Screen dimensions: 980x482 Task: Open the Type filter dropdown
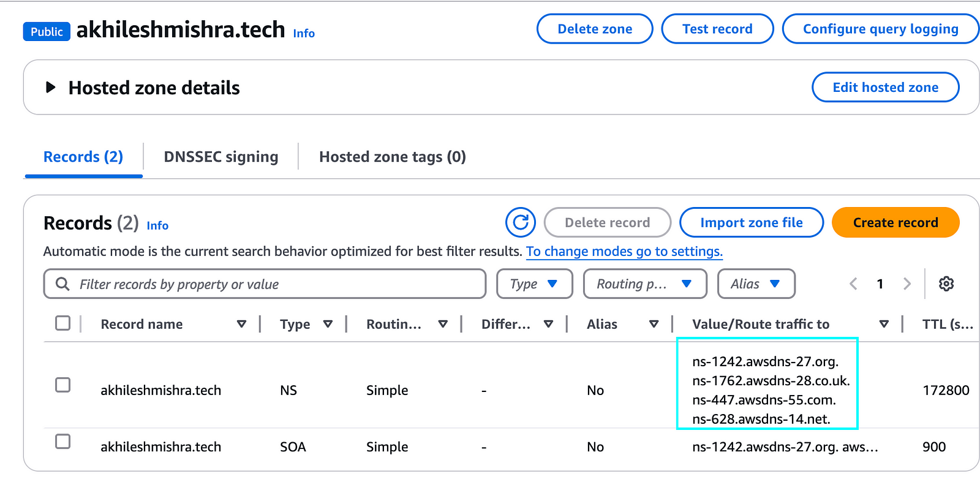pos(534,284)
